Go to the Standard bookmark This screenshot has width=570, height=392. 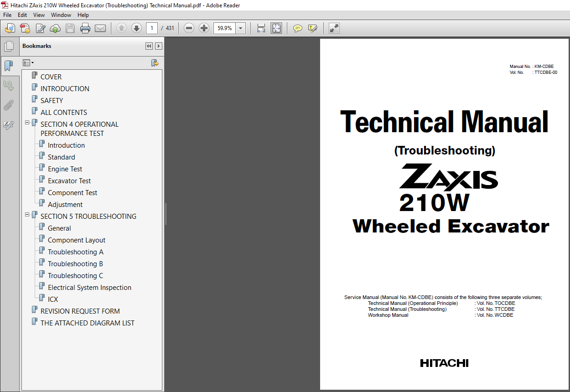(x=62, y=157)
